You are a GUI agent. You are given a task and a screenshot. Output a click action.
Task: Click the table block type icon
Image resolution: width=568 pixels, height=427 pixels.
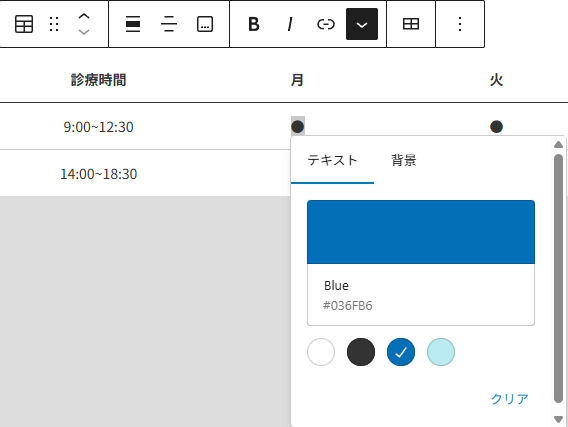click(24, 24)
